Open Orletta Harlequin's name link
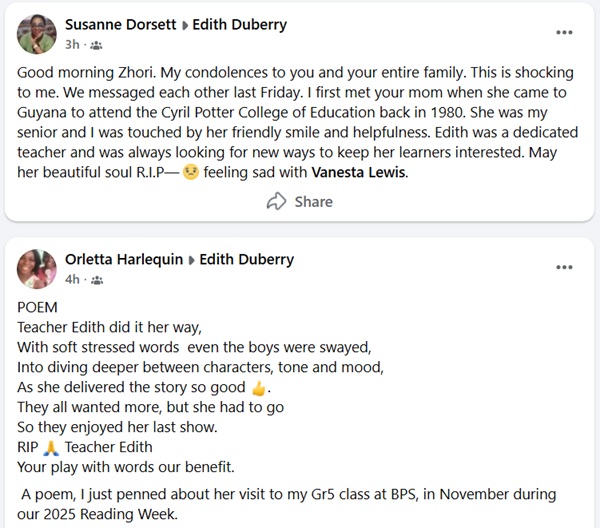Image resolution: width=600 pixels, height=528 pixels. tap(123, 259)
